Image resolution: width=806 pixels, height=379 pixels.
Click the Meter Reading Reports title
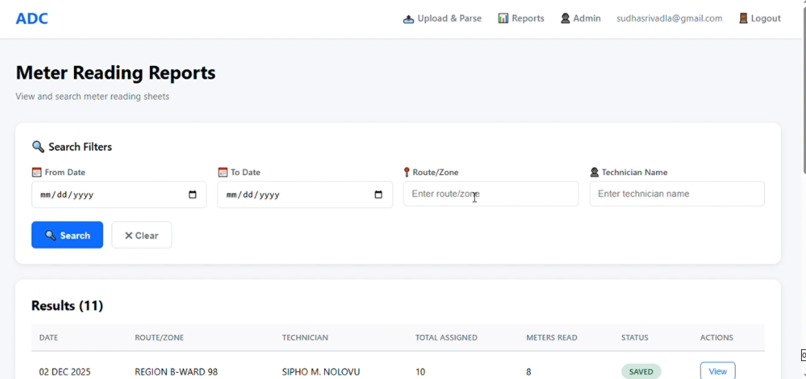pos(116,73)
